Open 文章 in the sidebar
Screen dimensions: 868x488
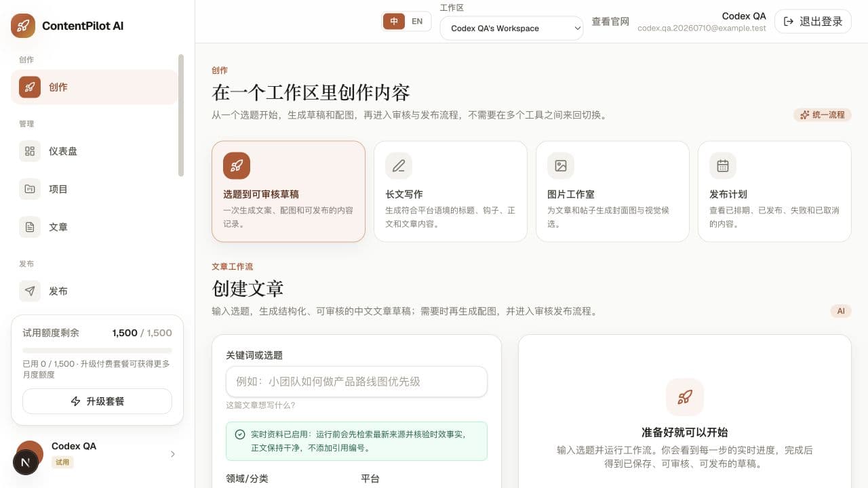click(x=94, y=227)
